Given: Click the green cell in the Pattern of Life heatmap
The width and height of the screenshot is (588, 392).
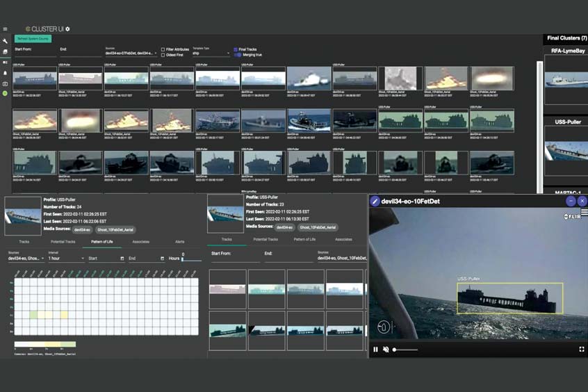Looking at the screenshot, I should [33, 315].
